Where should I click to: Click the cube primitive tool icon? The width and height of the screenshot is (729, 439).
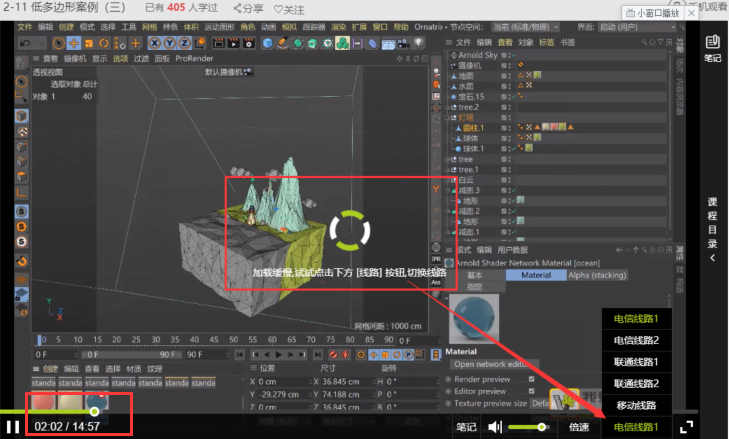tap(268, 43)
